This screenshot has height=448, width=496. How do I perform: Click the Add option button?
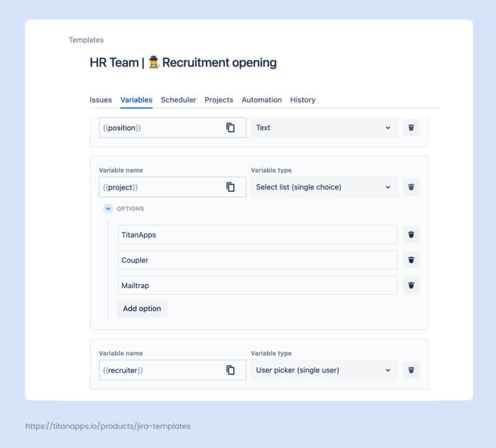point(142,308)
